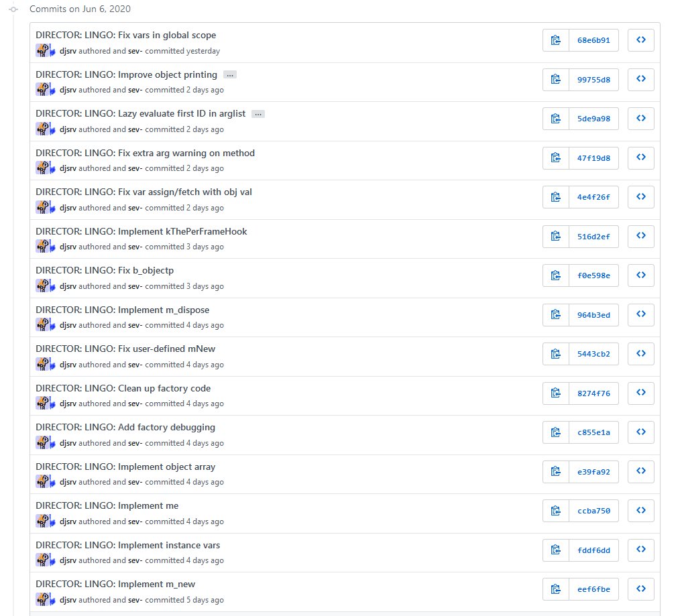This screenshot has width=684, height=616.
Task: Open commit hash link eef6fbe
Action: [593, 589]
